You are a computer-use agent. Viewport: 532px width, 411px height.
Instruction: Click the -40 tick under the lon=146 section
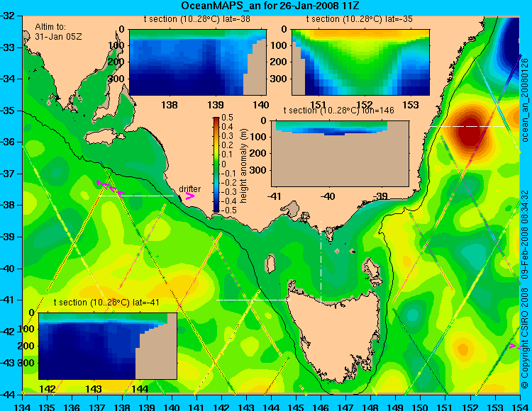tap(328, 196)
